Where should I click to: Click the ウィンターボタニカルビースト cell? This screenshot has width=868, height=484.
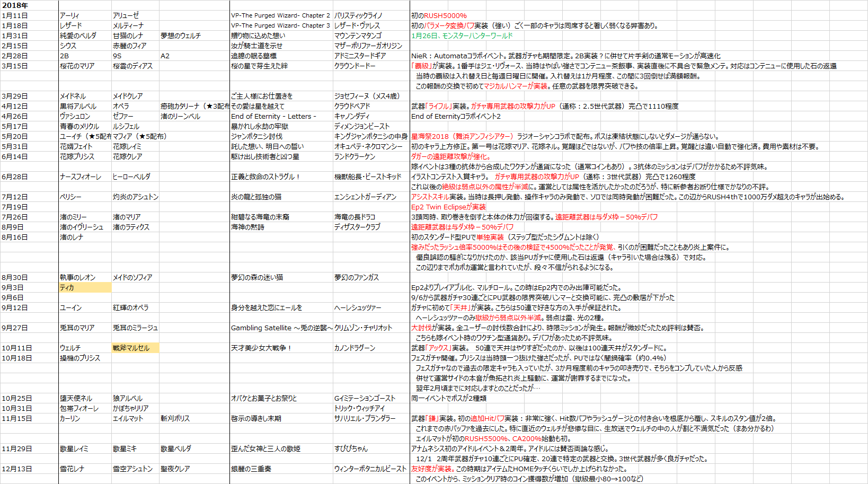pos(371,469)
